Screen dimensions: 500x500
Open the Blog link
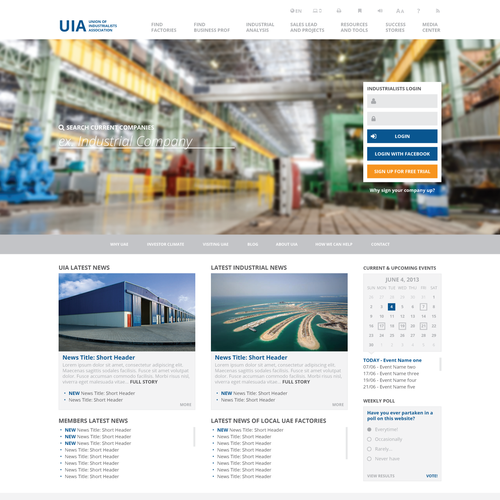[253, 244]
